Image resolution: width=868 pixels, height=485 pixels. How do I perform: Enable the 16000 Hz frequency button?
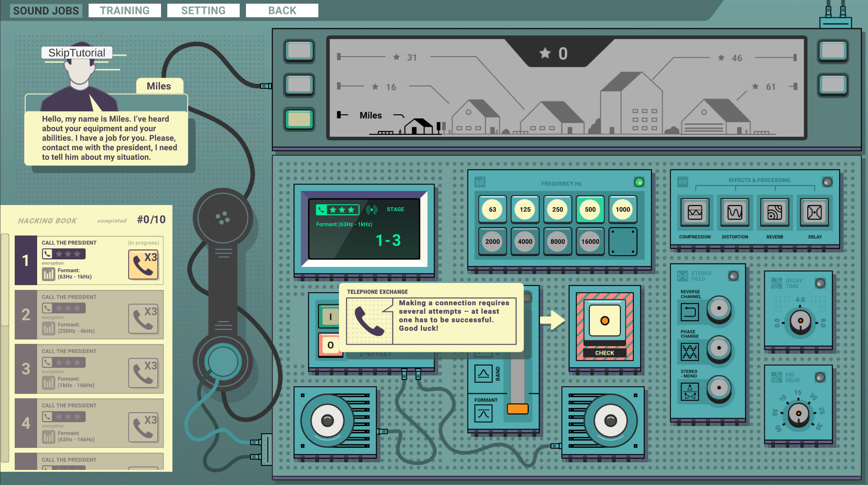coord(590,241)
